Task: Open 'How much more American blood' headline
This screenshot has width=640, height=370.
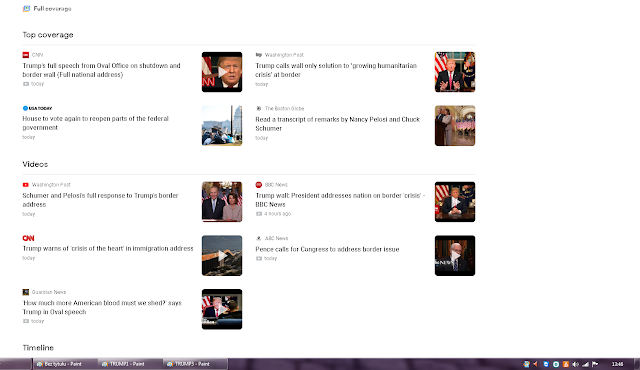Action: 102,307
